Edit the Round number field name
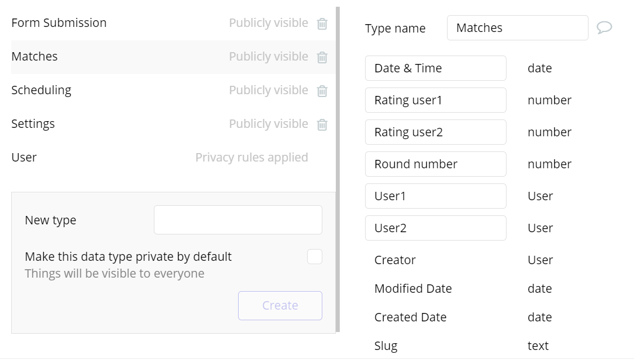 tap(435, 164)
